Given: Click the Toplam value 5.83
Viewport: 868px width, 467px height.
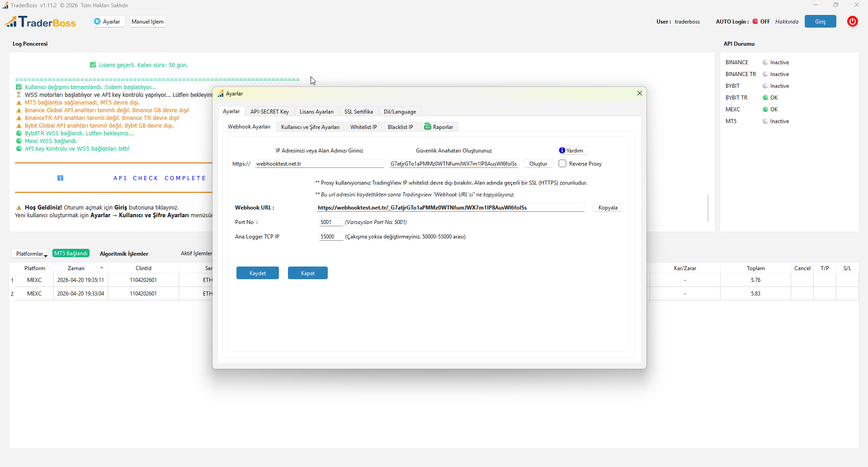Looking at the screenshot, I should click(x=755, y=294).
